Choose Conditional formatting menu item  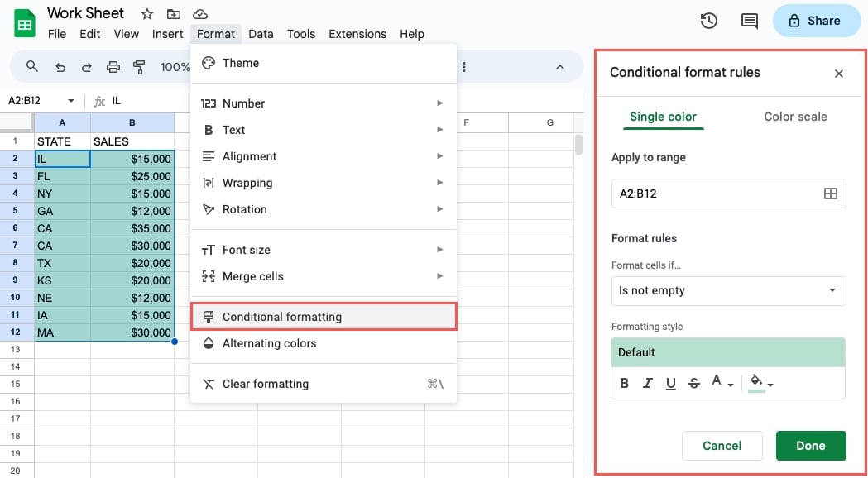324,317
